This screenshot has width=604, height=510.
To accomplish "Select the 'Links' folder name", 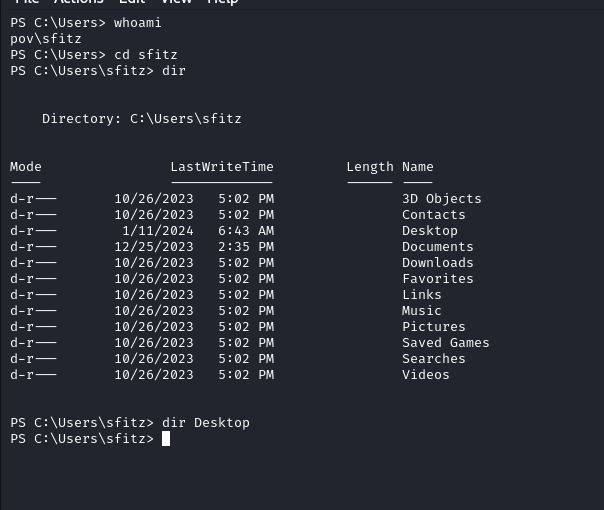I will tap(422, 295).
